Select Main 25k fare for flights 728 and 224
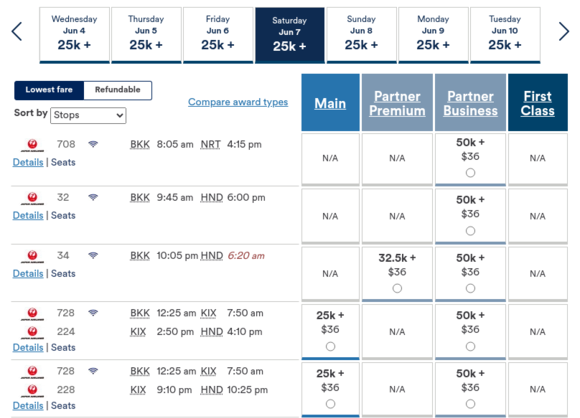Viewport: 580px width, 418px height. [330, 346]
